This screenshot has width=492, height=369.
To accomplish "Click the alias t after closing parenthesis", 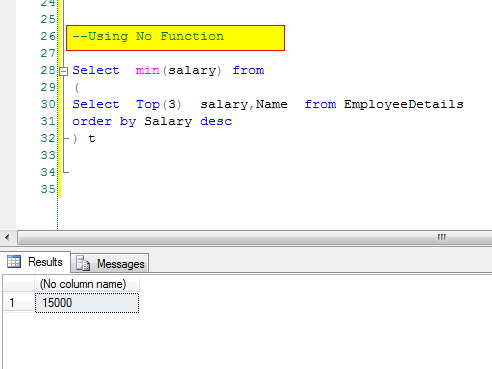I will (x=92, y=138).
